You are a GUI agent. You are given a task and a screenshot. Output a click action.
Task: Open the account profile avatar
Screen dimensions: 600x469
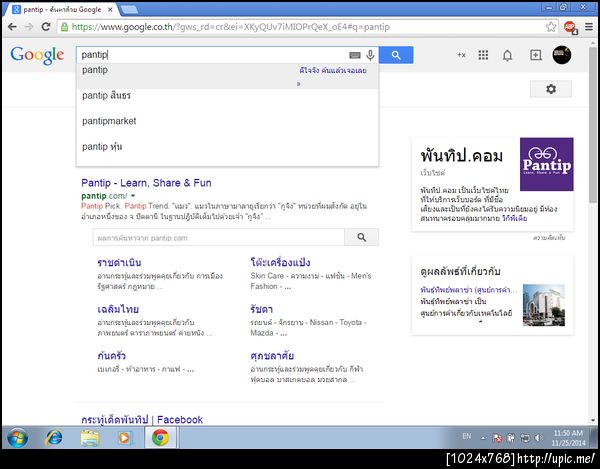(x=562, y=55)
